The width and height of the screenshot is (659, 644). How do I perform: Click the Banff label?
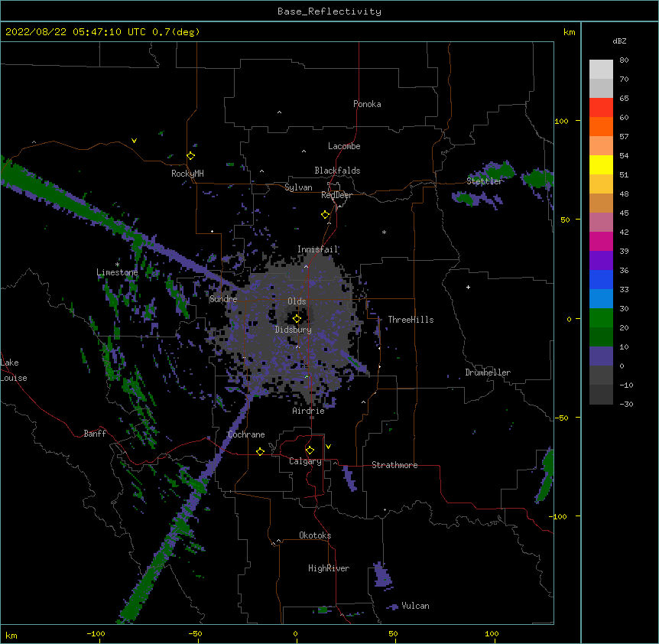tap(95, 434)
